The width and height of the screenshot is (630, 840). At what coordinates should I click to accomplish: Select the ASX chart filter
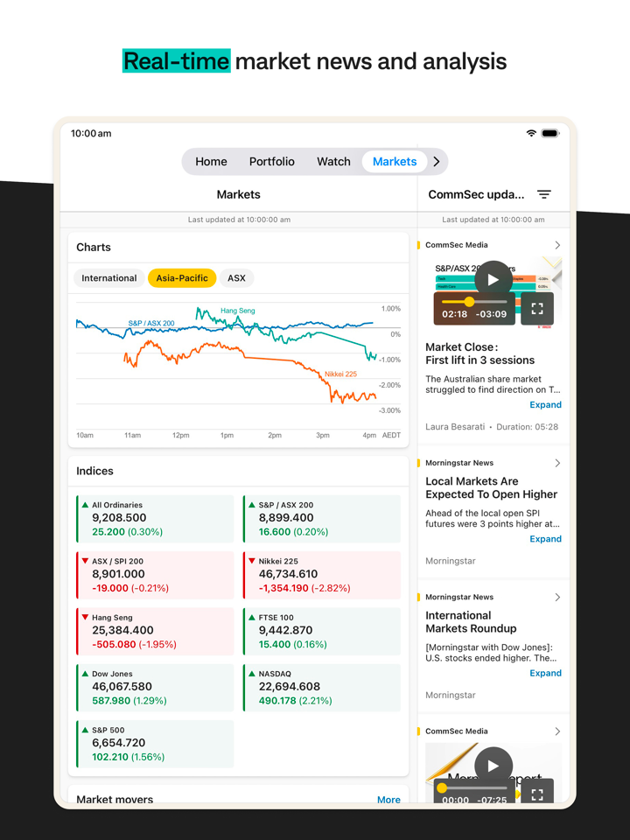coord(236,278)
